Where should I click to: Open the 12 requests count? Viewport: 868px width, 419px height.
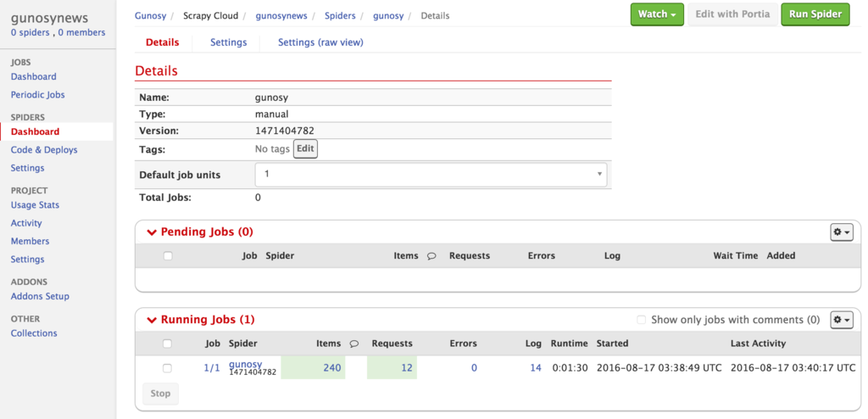pos(407,368)
